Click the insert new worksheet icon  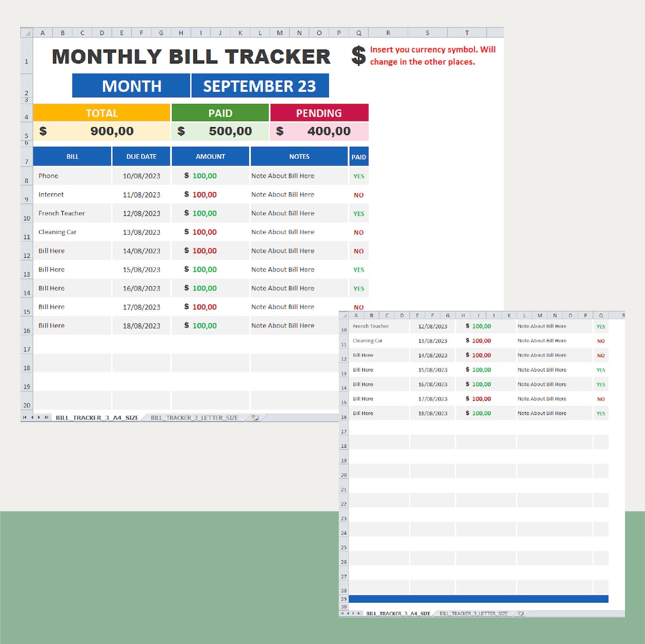[254, 418]
